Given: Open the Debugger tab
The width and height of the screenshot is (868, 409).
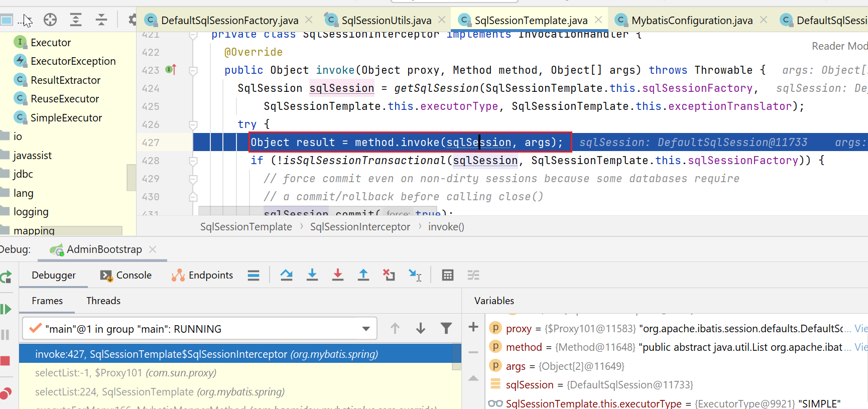Looking at the screenshot, I should click(x=54, y=275).
